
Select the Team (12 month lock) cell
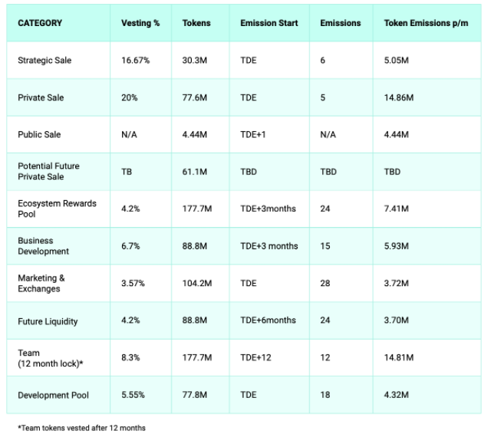[50, 357]
